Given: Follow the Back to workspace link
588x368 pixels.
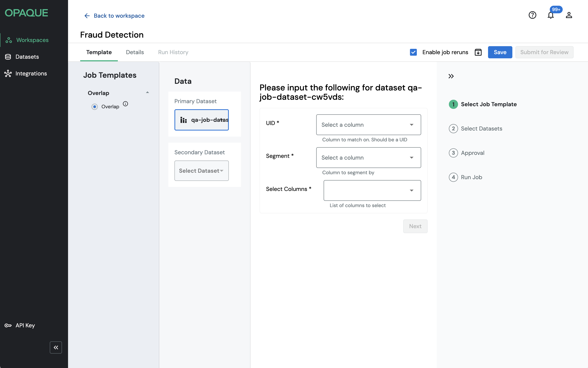Looking at the screenshot, I should (x=114, y=16).
